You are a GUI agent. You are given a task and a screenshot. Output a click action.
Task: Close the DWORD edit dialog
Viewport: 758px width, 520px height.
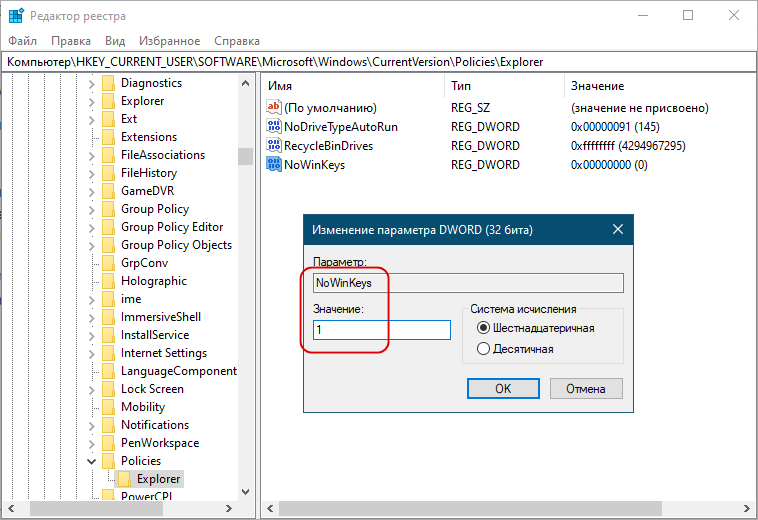618,229
